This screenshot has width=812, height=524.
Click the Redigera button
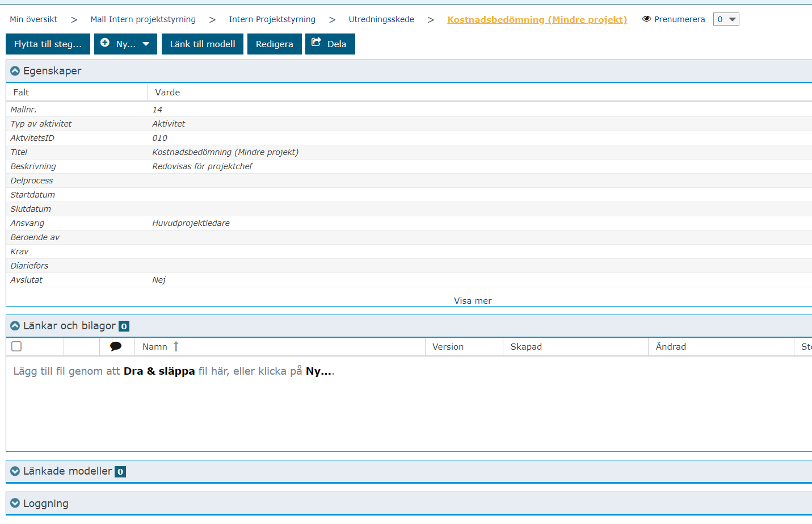[x=274, y=44]
